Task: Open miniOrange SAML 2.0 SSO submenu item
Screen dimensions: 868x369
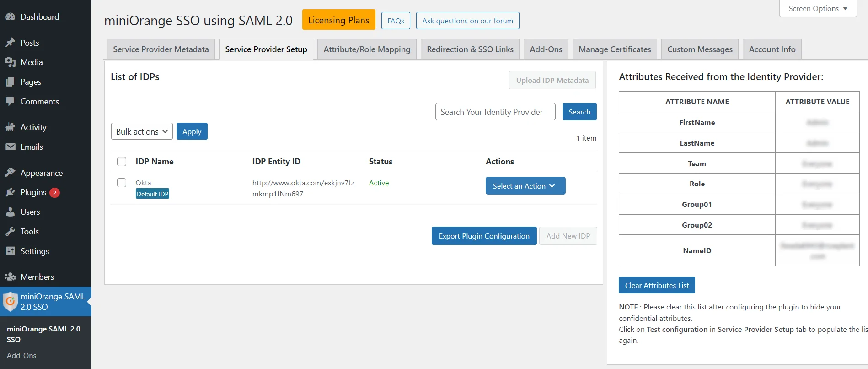Action: coord(43,334)
